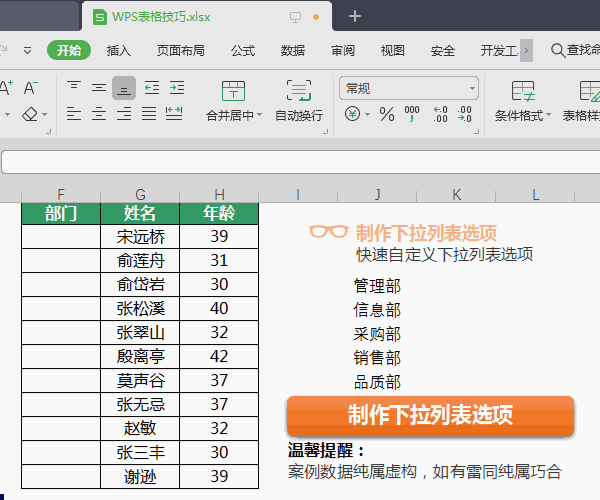Add a new document tab
The height and width of the screenshot is (500, 600).
[x=355, y=16]
